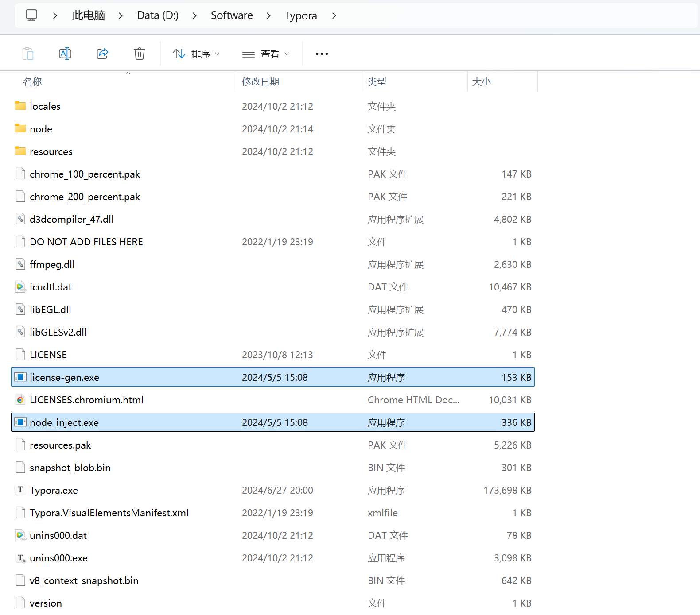This screenshot has width=700, height=615.
Task: Sort by 名称 column header
Action: tap(32, 81)
